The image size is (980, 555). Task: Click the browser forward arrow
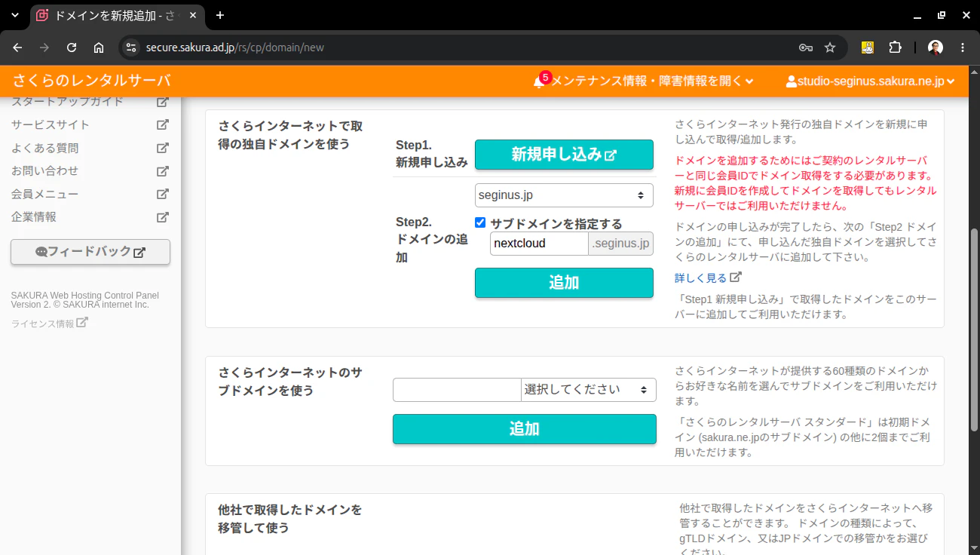(44, 48)
